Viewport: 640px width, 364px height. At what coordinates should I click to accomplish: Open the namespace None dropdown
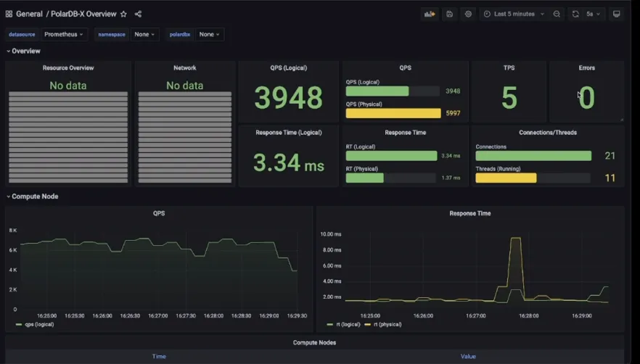click(144, 34)
